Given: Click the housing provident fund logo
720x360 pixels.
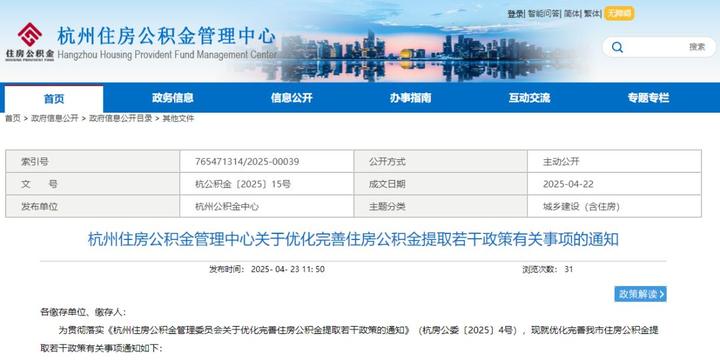Looking at the screenshot, I should 30,42.
